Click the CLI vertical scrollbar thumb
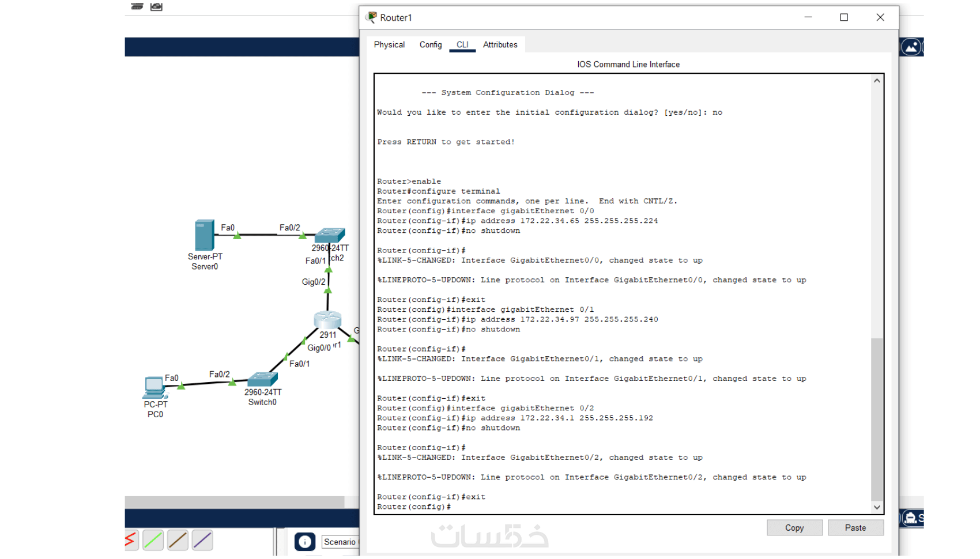Image resolution: width=980 pixels, height=559 pixels. point(877,420)
